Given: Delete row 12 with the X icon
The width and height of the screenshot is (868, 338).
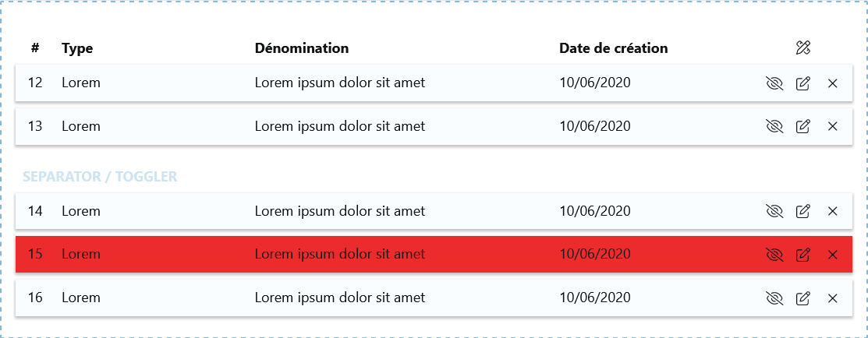Looking at the screenshot, I should (832, 83).
